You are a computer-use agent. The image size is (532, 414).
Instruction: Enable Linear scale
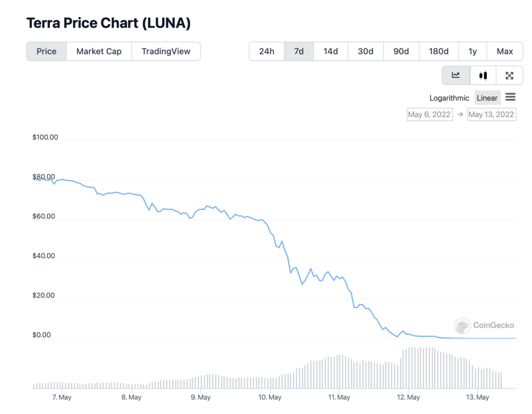pyautogui.click(x=487, y=98)
